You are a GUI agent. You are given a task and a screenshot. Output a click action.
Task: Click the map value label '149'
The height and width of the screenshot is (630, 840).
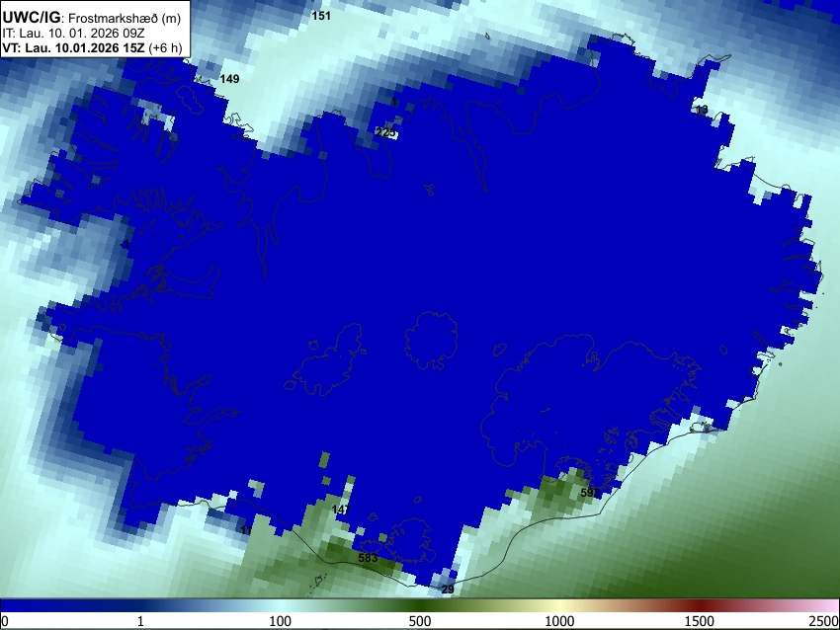click(x=230, y=79)
